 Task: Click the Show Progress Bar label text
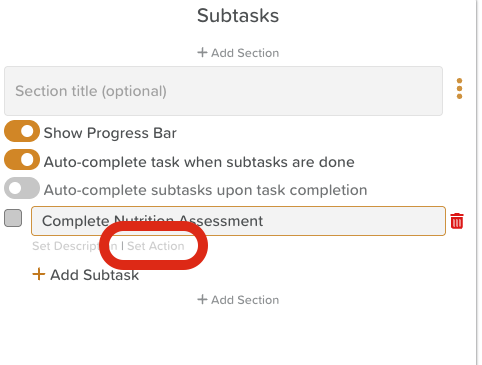(110, 133)
